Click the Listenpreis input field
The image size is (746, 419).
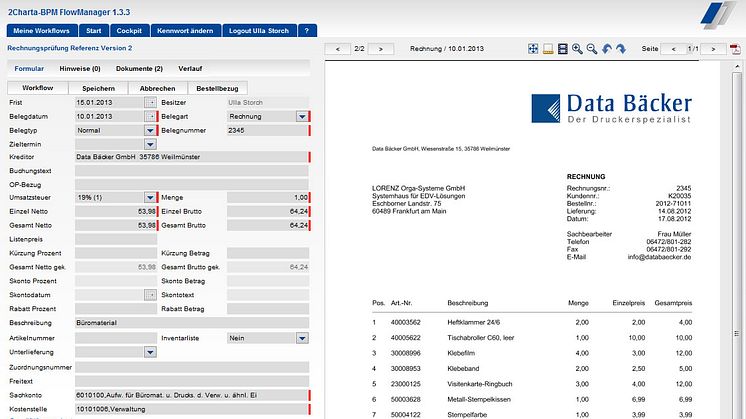tap(116, 239)
